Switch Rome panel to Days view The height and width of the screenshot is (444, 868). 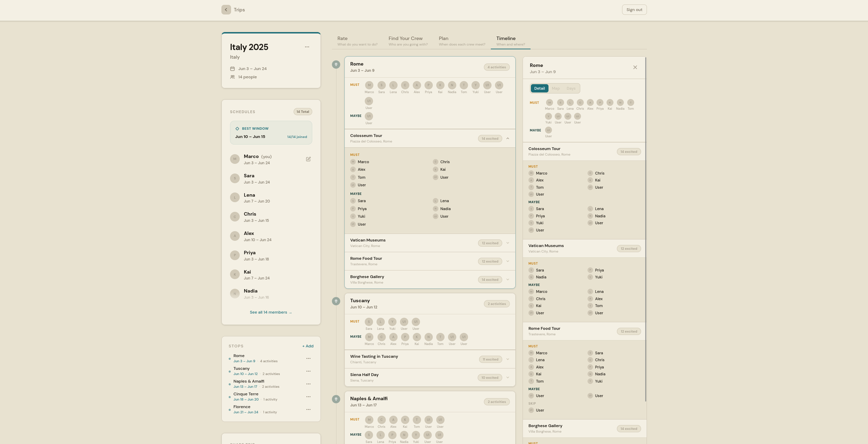point(571,88)
